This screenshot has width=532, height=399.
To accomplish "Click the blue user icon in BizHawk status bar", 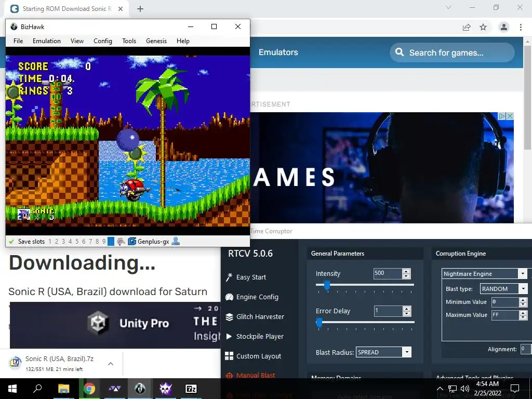I will pos(176,241).
